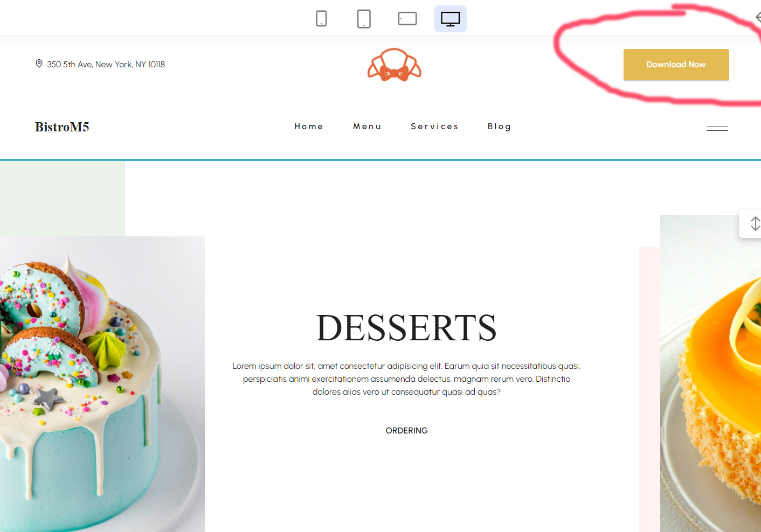The width and height of the screenshot is (761, 532).
Task: Select the tablet portrait preview icon
Action: 364,19
